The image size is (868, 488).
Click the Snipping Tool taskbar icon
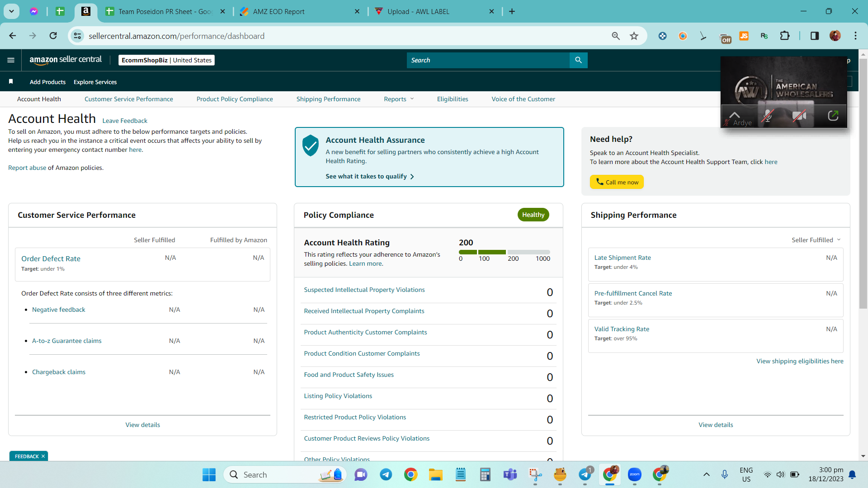[x=535, y=474]
